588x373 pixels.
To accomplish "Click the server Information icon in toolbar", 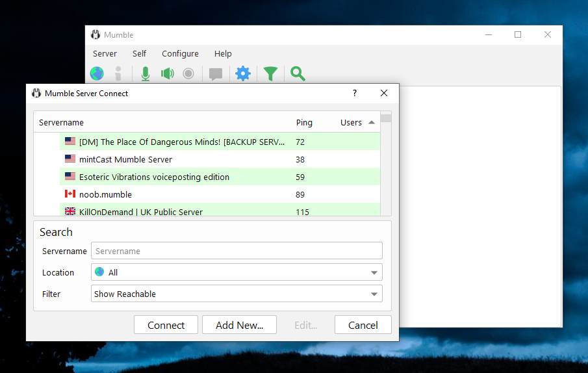I will 118,73.
